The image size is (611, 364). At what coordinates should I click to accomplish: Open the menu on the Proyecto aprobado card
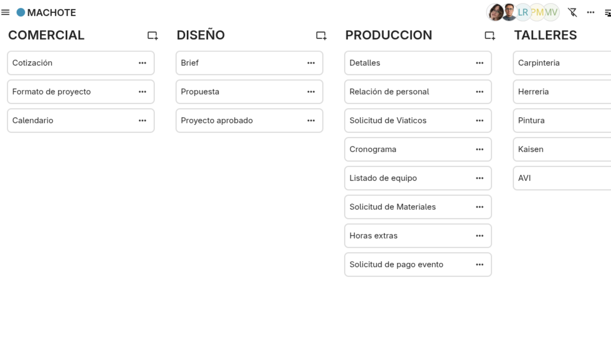311,121
